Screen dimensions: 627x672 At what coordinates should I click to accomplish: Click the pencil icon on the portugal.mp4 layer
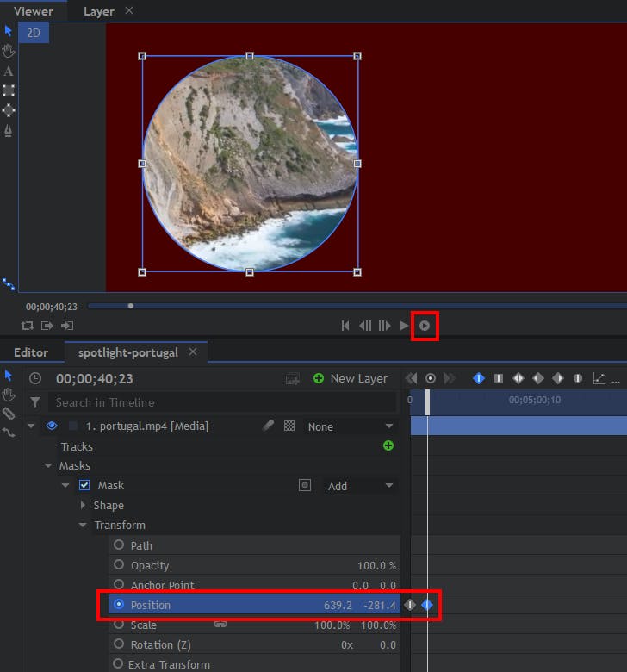tap(268, 426)
